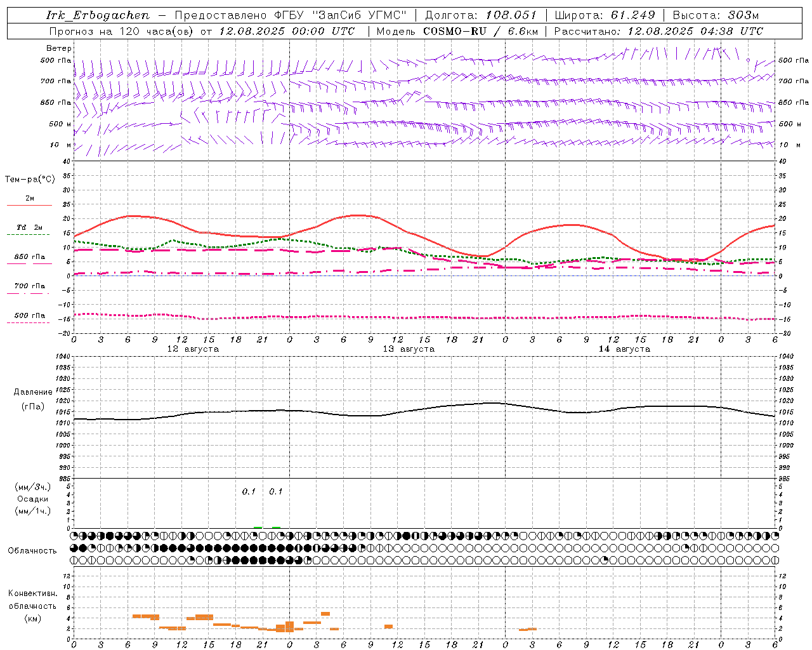Select the 'Долгота: 108.051' header field
Image resolution: width=812 pixels, height=650 pixels.
pos(481,15)
